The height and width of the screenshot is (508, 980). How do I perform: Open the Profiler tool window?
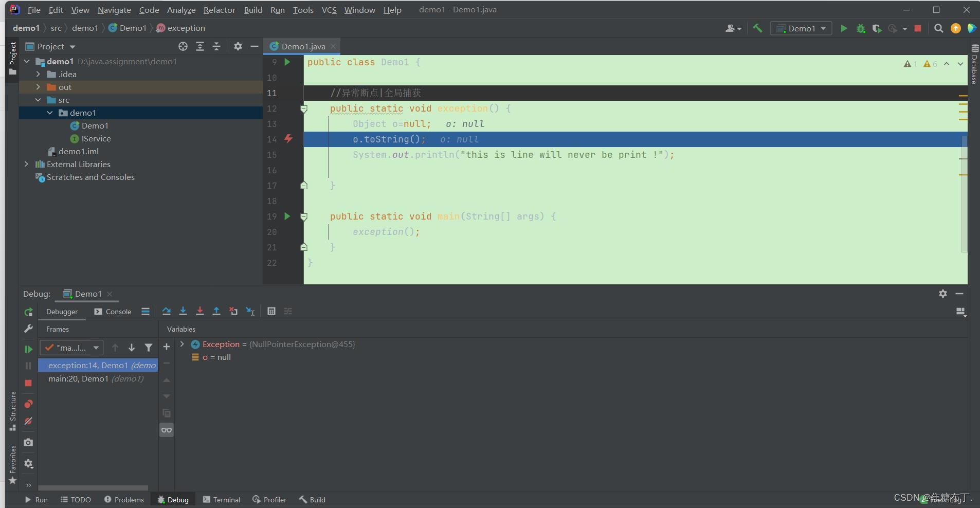coord(269,500)
